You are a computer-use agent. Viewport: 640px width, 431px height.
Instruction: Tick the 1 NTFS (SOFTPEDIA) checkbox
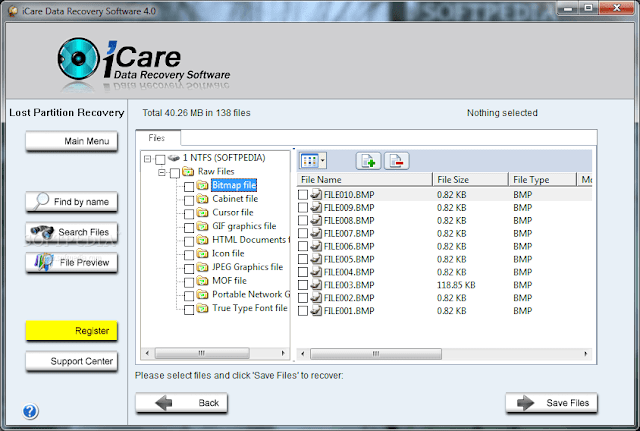pyautogui.click(x=160, y=159)
